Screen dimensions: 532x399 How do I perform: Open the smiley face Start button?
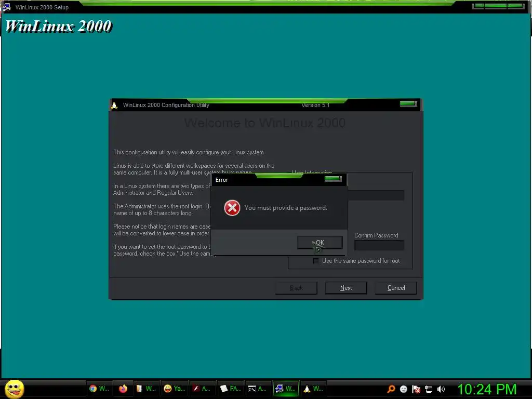coord(14,389)
